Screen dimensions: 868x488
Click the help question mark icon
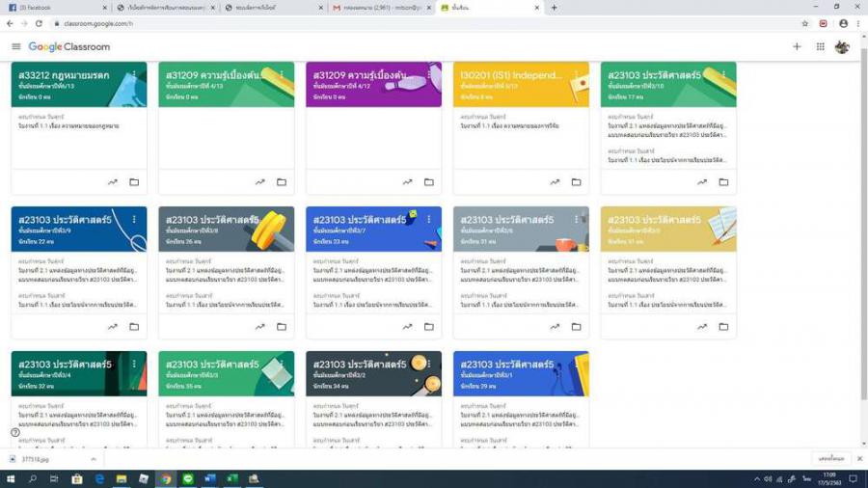[x=15, y=432]
